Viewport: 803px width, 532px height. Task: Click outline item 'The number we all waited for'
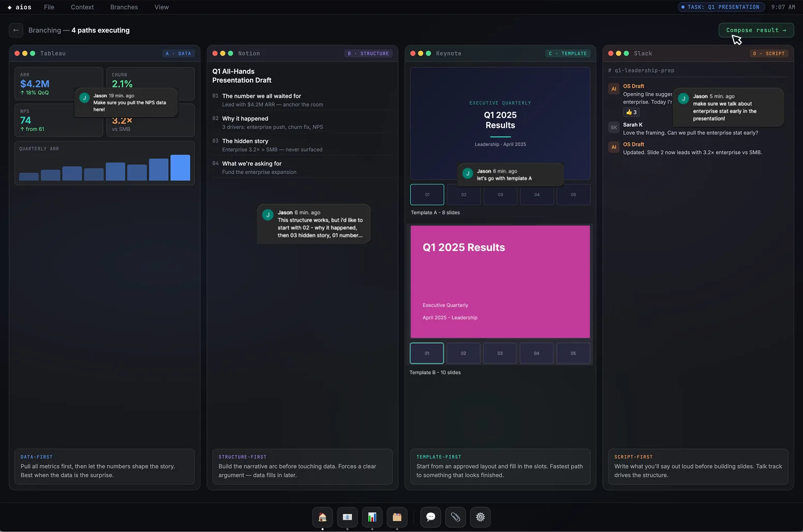click(302, 100)
